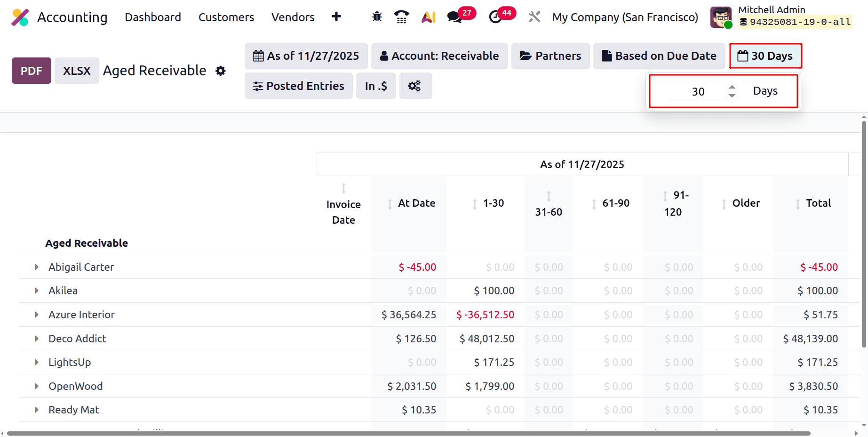The image size is (868, 437).
Task: Sort by the Total column
Action: point(798,204)
